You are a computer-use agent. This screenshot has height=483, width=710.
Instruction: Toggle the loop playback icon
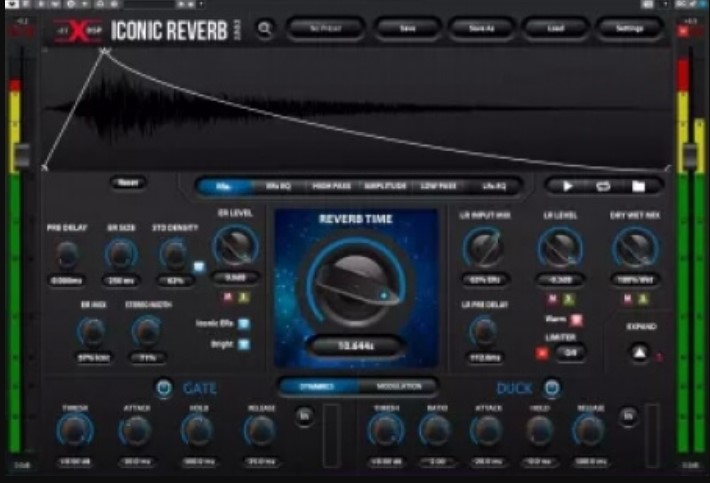603,186
